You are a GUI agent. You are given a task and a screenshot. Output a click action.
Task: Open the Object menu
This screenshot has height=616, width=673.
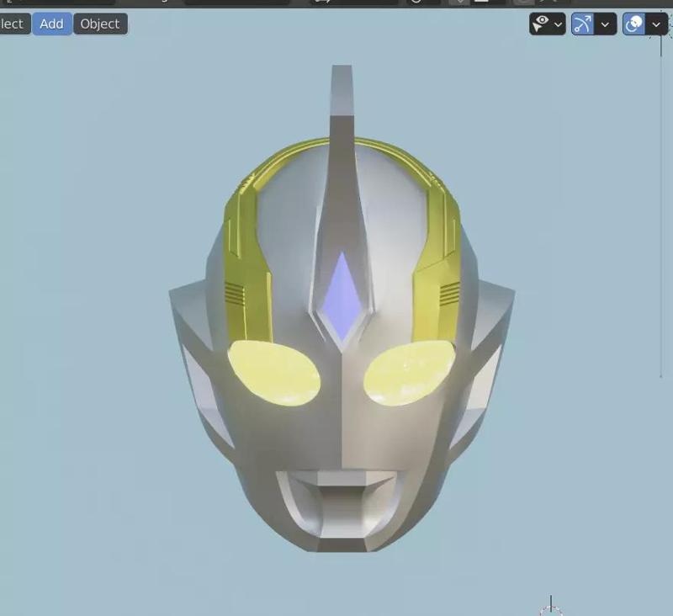coord(100,24)
